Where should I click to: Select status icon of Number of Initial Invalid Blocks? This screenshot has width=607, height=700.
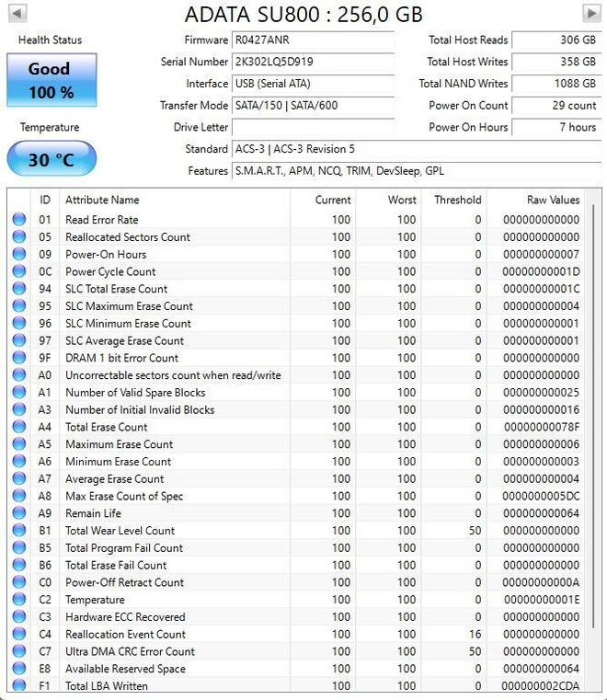pyautogui.click(x=19, y=409)
